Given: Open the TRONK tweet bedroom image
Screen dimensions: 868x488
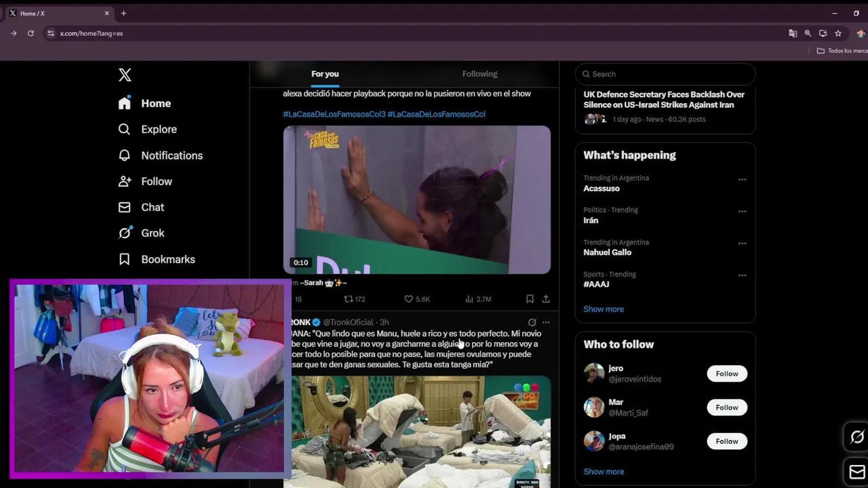Looking at the screenshot, I should point(421,432).
